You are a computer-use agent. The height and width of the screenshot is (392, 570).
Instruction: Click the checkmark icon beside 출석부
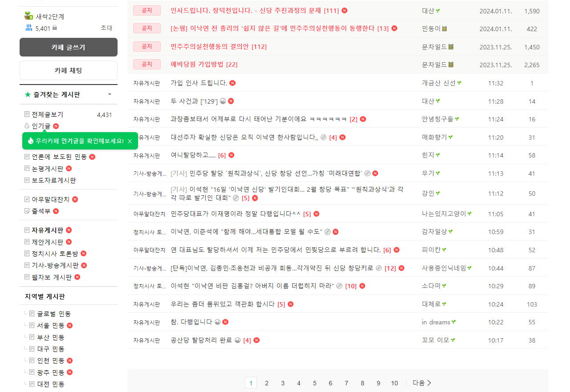point(27,211)
